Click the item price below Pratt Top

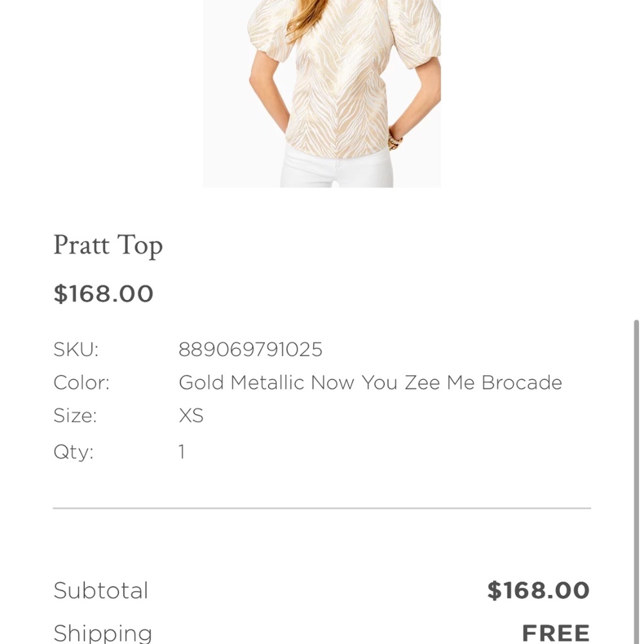pyautogui.click(x=103, y=294)
